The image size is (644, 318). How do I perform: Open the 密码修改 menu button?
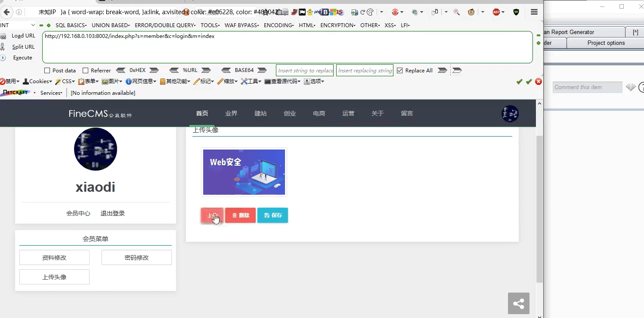(136, 258)
